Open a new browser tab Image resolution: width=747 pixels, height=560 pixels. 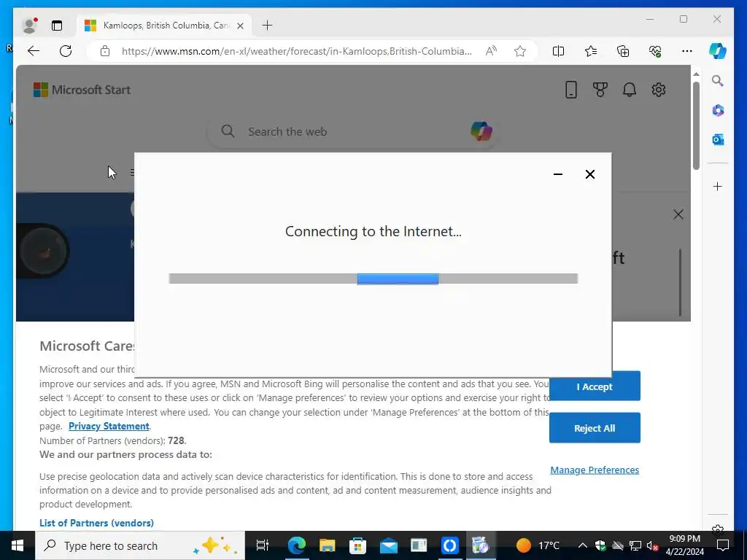[x=267, y=26]
